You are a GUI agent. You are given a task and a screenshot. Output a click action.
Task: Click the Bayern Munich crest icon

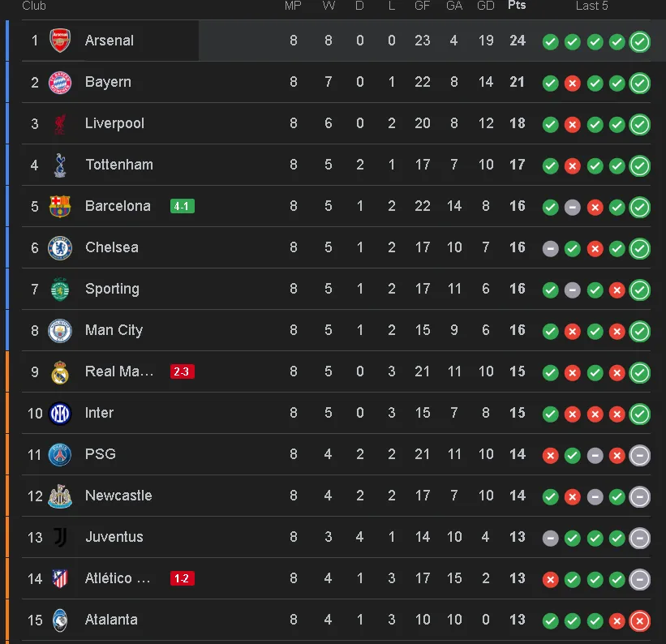(60, 82)
